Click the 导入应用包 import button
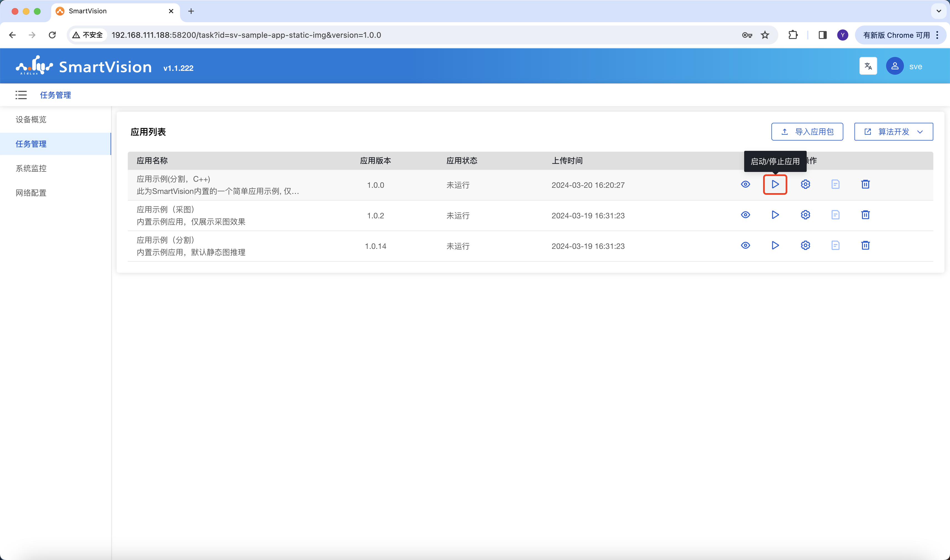The height and width of the screenshot is (560, 950). pos(807,132)
